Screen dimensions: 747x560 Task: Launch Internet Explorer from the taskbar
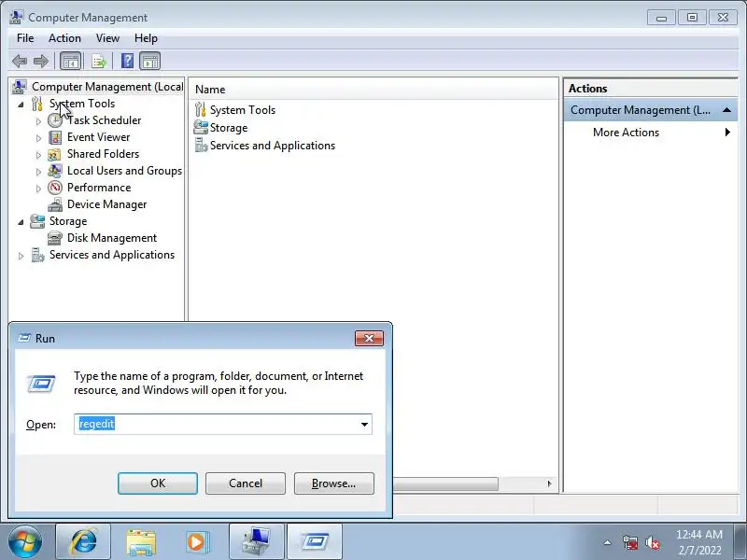[83, 542]
